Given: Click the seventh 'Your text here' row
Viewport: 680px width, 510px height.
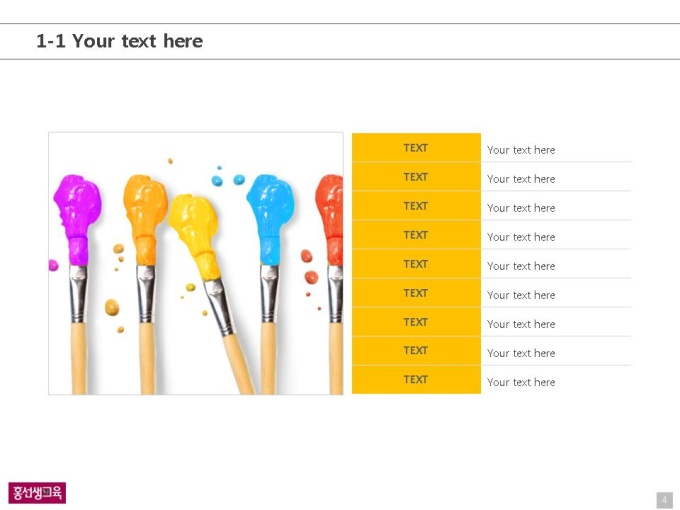Looking at the screenshot, I should (556, 324).
